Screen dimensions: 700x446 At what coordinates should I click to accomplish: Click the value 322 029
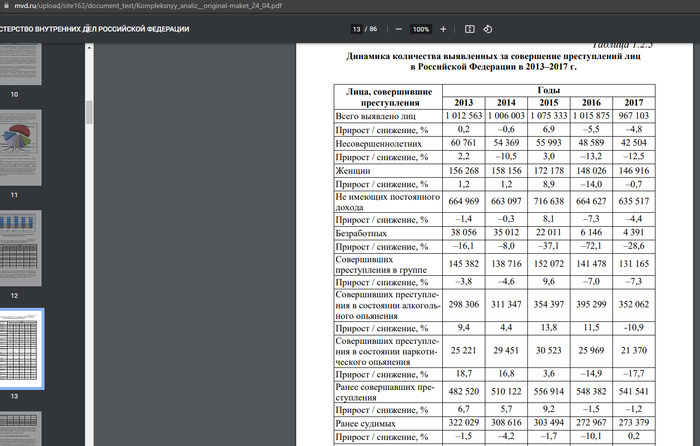pyautogui.click(x=463, y=423)
